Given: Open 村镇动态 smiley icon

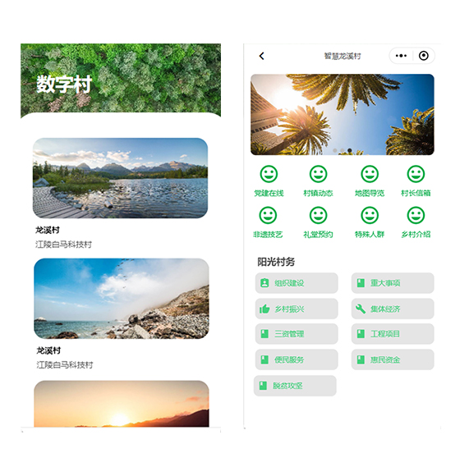Looking at the screenshot, I should click(318, 174).
